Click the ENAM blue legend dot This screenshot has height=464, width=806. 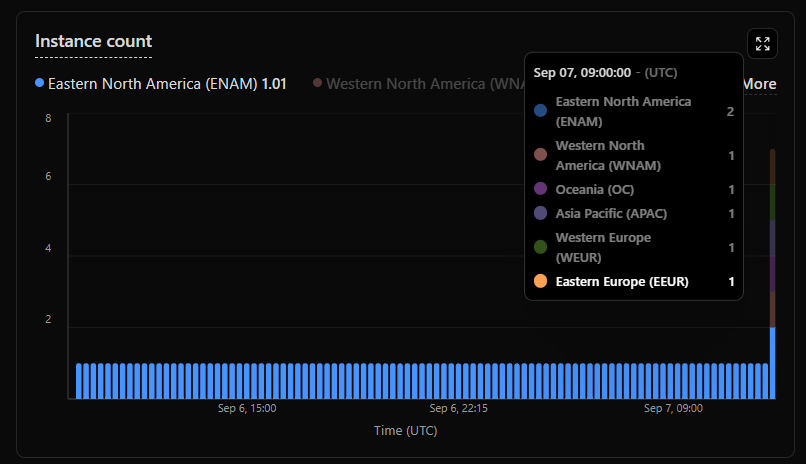click(x=39, y=83)
